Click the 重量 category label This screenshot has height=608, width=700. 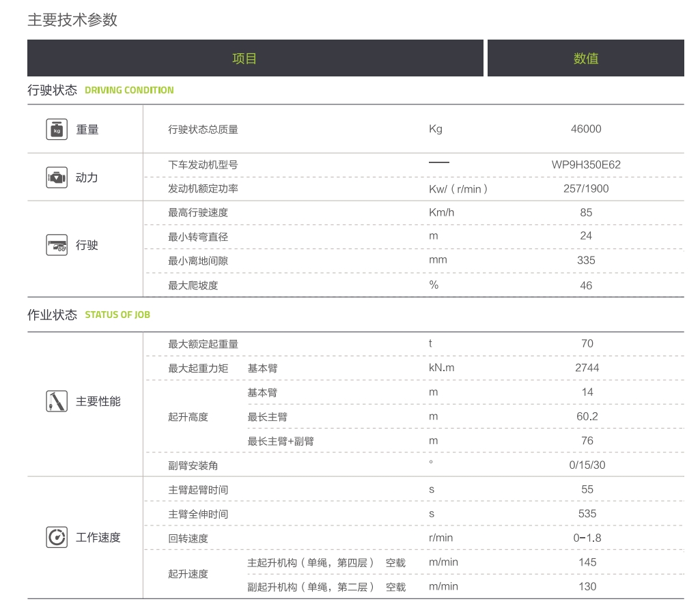87,130
